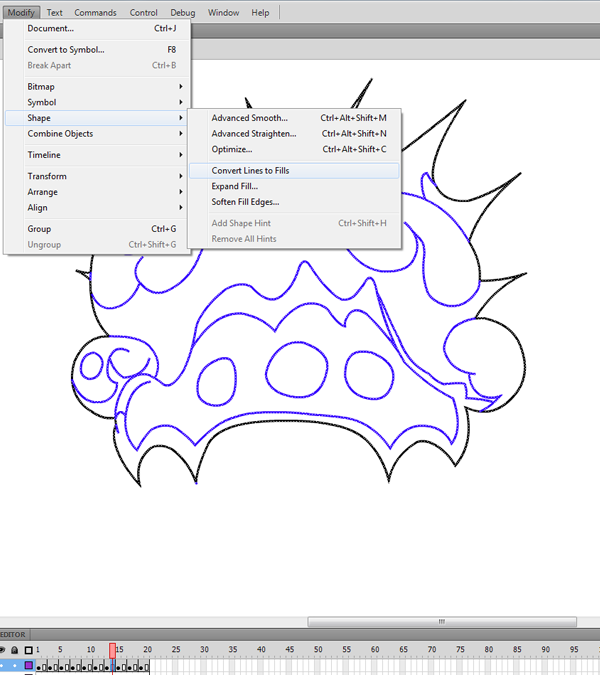Toggle lock all layers padlock icon
Screen dimensions: 600x675
coord(15,650)
